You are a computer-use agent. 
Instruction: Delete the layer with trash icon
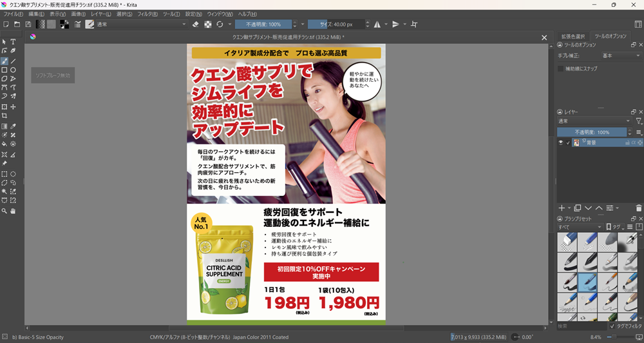point(639,208)
